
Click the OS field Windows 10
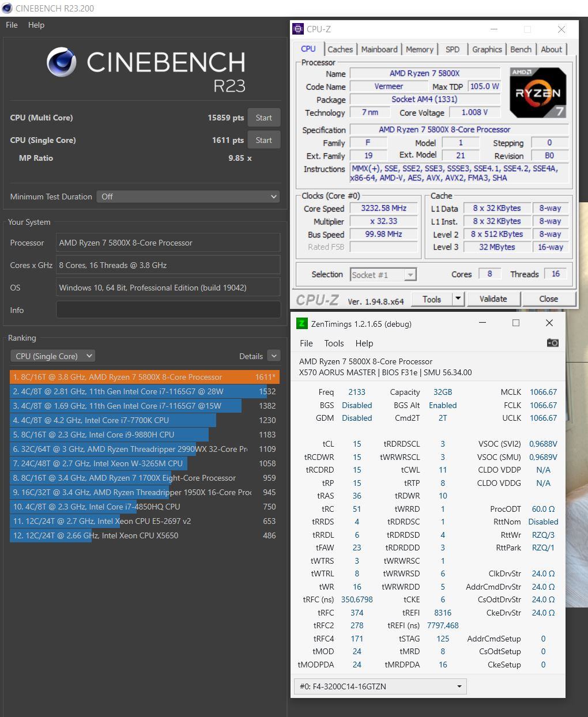point(168,288)
